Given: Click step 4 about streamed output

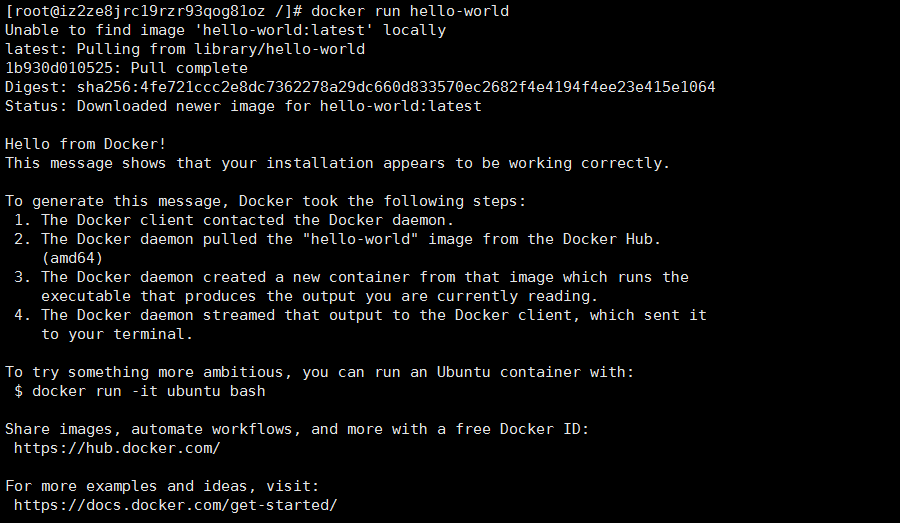Looking at the screenshot, I should [x=360, y=324].
